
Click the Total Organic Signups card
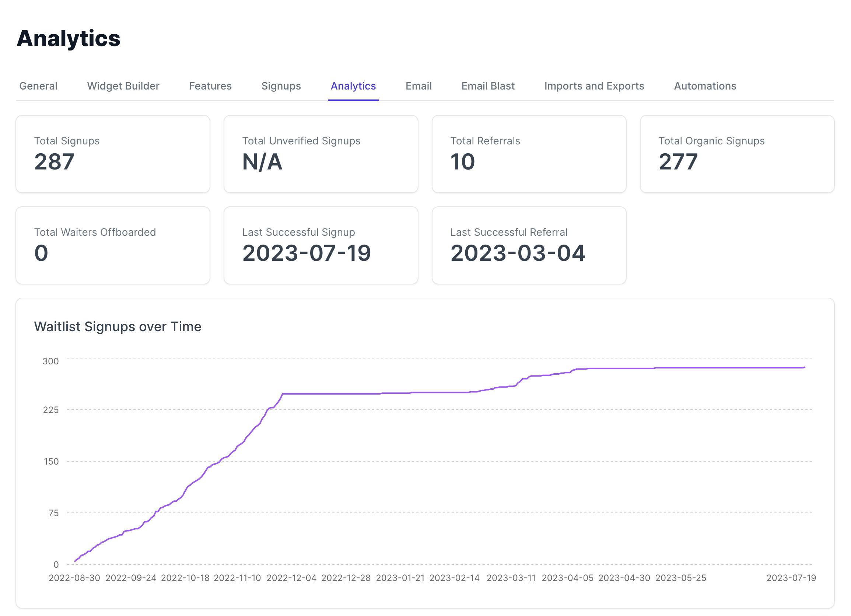pos(737,153)
